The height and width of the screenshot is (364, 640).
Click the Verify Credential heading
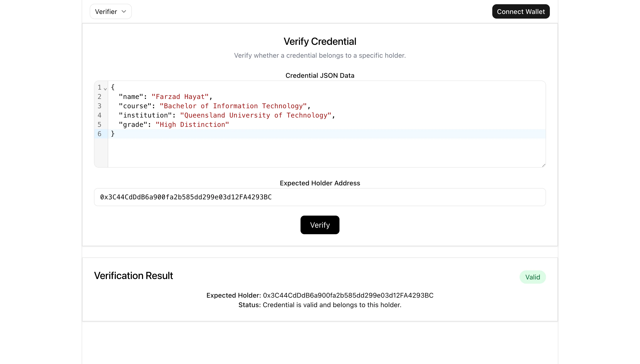(320, 41)
